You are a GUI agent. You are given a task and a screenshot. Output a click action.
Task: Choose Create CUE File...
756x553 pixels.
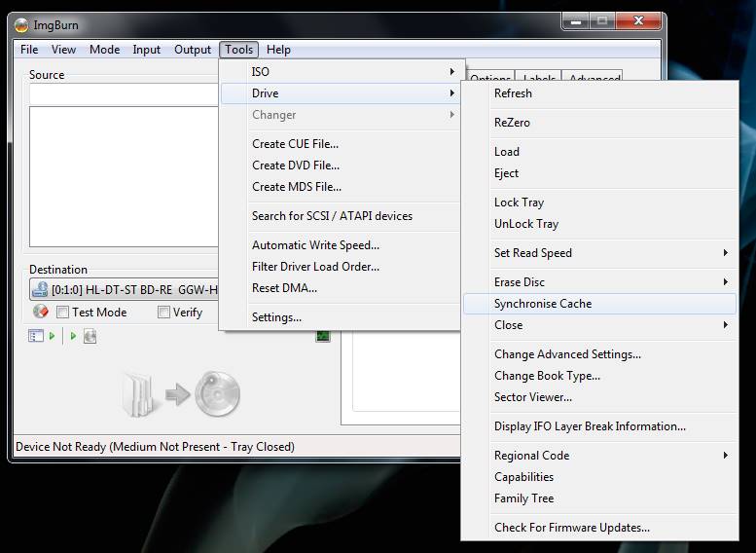coord(342,144)
